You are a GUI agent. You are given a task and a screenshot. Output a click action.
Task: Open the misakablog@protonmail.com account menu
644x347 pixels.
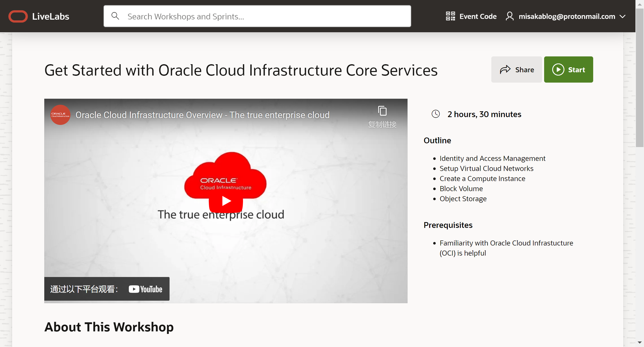[x=567, y=16]
